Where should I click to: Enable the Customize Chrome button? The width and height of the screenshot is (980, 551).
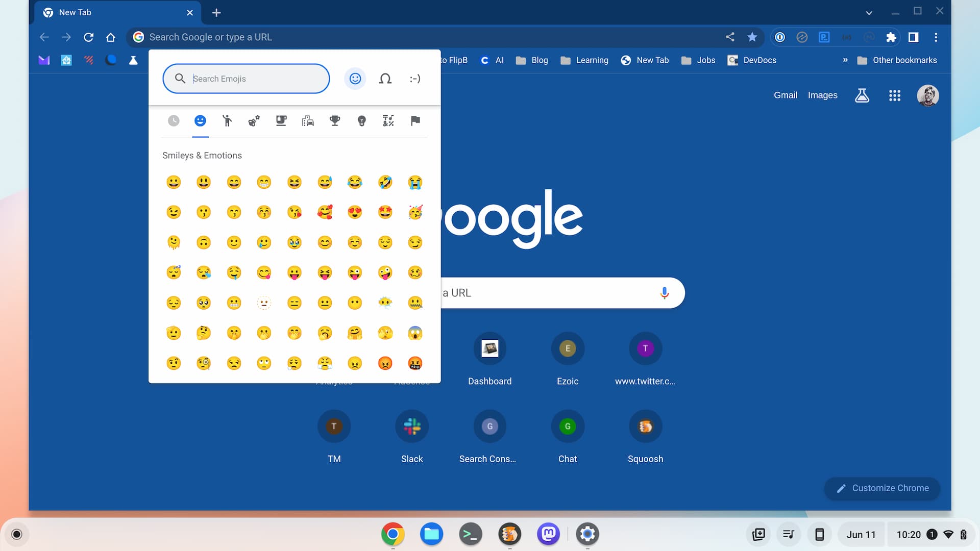click(881, 488)
